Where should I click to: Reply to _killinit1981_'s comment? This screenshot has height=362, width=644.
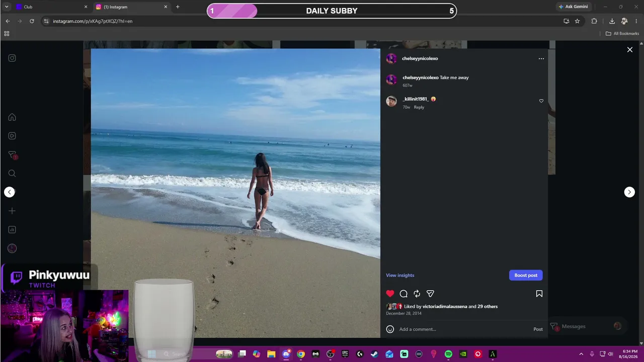pyautogui.click(x=419, y=107)
